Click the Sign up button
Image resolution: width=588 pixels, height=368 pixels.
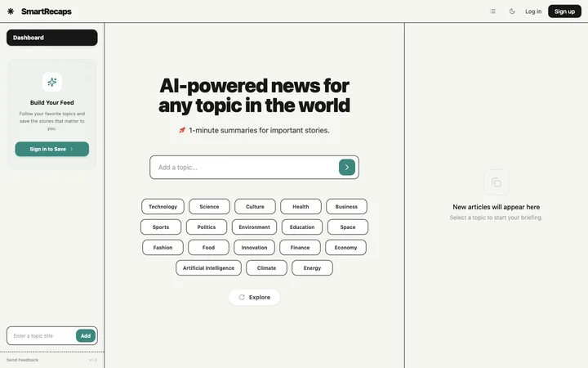click(x=564, y=11)
